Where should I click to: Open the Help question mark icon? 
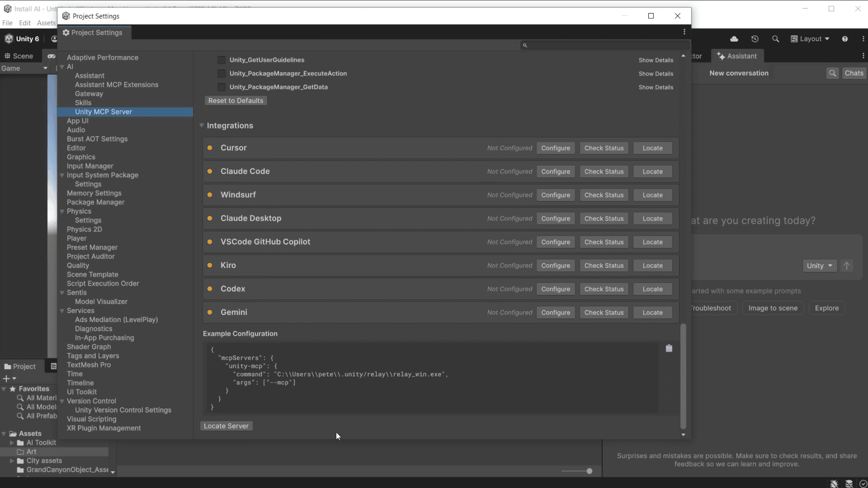click(x=845, y=39)
